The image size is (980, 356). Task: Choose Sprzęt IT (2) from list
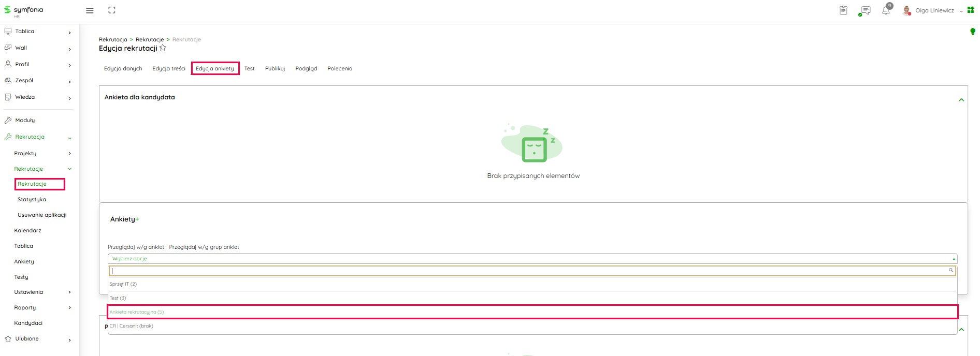123,284
